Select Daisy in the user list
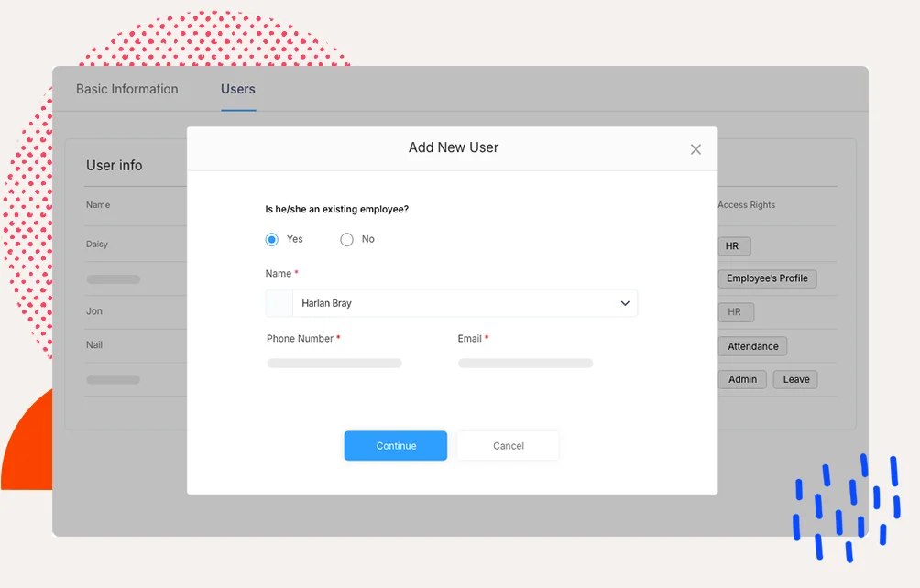This screenshot has width=920, height=588. (97, 245)
